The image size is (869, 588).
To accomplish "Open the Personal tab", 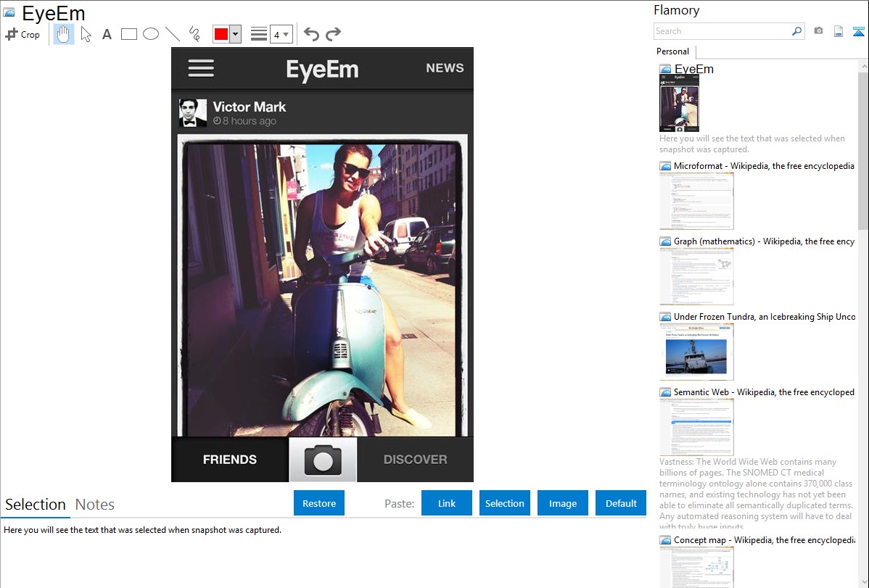I will click(673, 51).
